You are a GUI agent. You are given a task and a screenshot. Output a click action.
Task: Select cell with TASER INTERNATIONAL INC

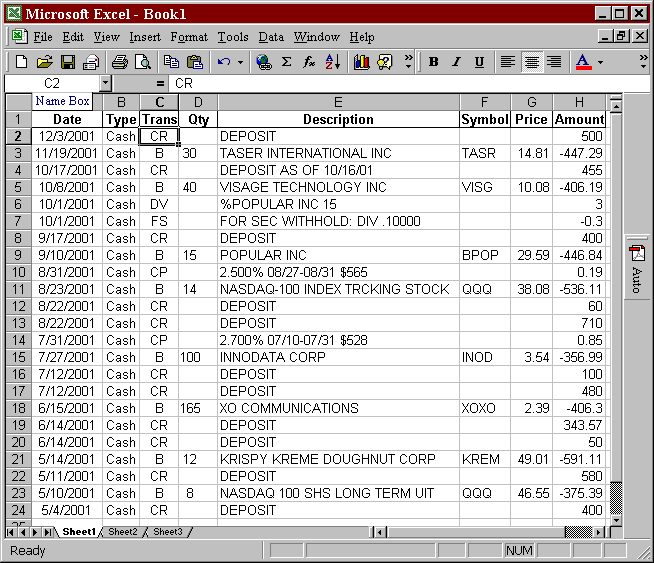(x=338, y=153)
